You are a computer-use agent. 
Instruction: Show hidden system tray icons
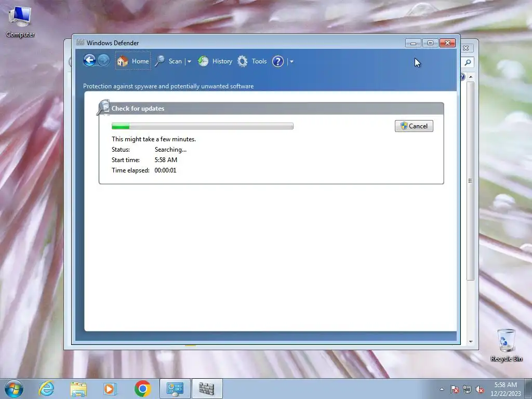pyautogui.click(x=442, y=390)
